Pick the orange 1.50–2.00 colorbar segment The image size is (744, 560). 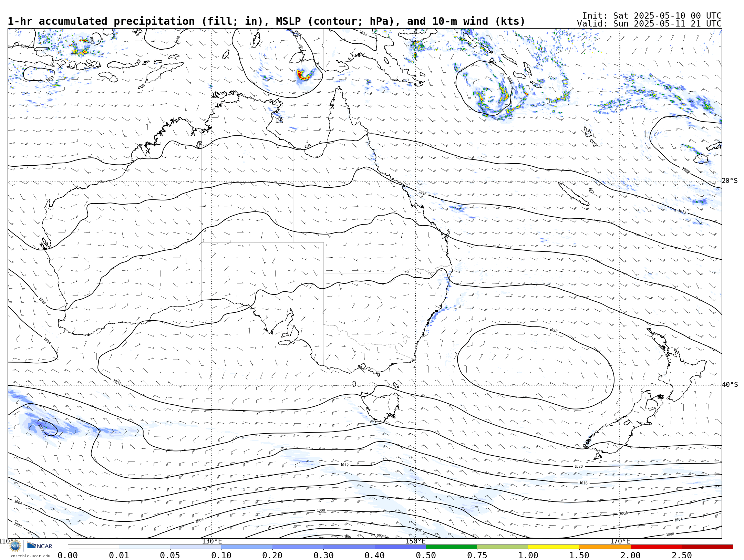pyautogui.click(x=605, y=547)
